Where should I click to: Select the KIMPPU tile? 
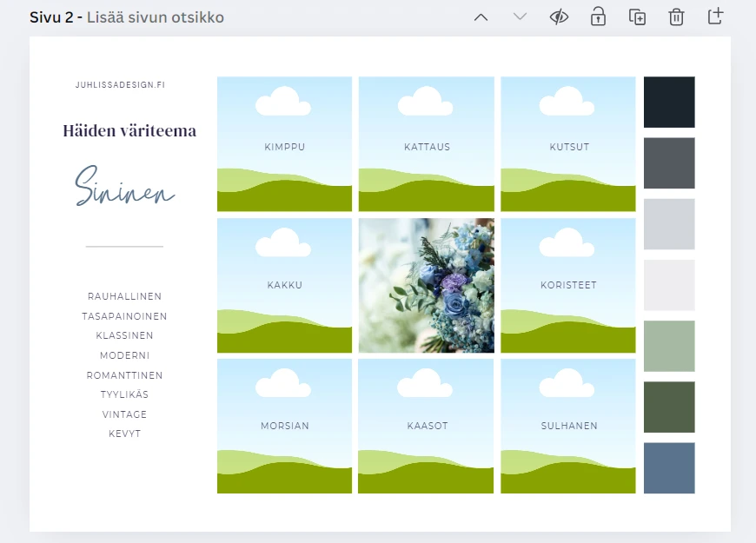284,144
